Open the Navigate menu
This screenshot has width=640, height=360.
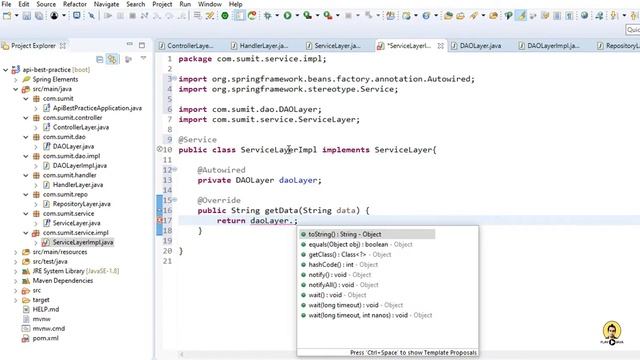click(107, 4)
